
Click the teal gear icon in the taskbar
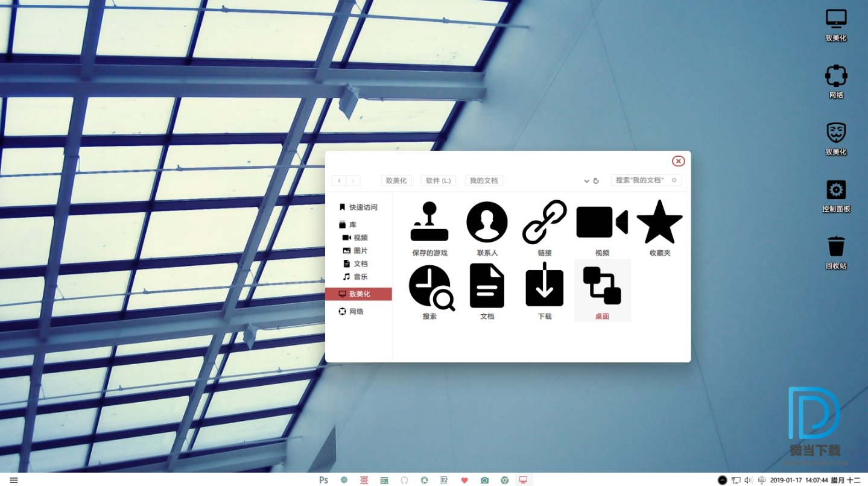tap(344, 480)
